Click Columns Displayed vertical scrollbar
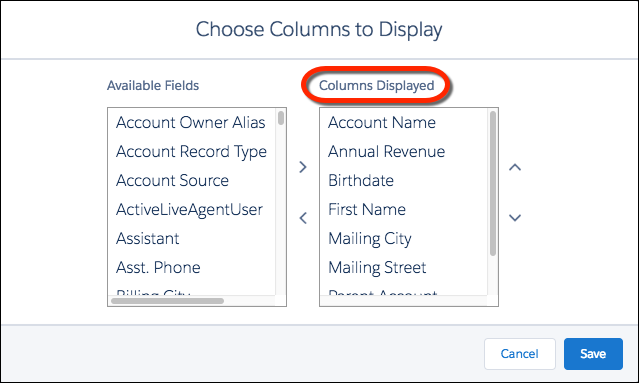The image size is (639, 383). tap(493, 183)
